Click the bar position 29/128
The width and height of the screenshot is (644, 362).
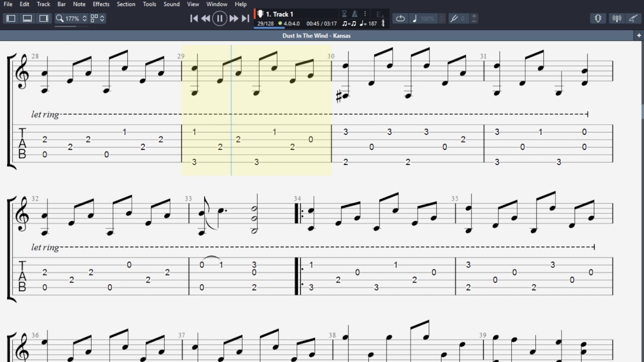tap(265, 24)
